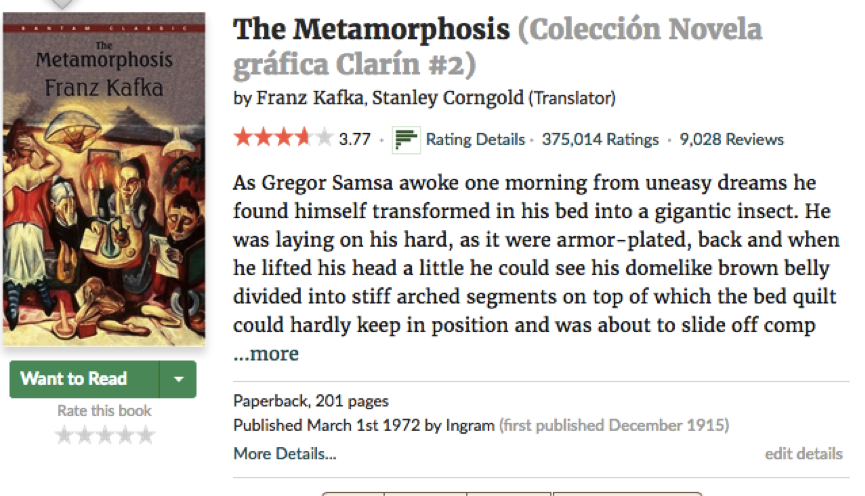Viewport: 865px width, 496px height.
Task: Expand the description with ...more
Action: pyautogui.click(x=266, y=353)
